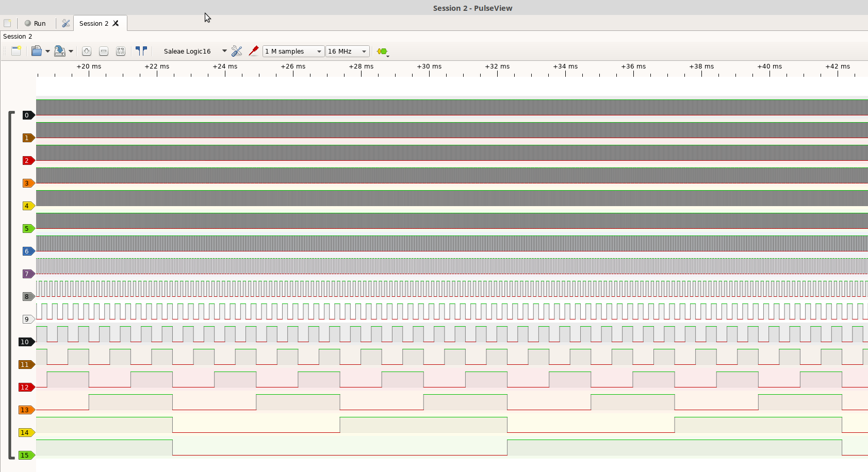The width and height of the screenshot is (868, 472).
Task: Select channel 15 green label
Action: 26,455
